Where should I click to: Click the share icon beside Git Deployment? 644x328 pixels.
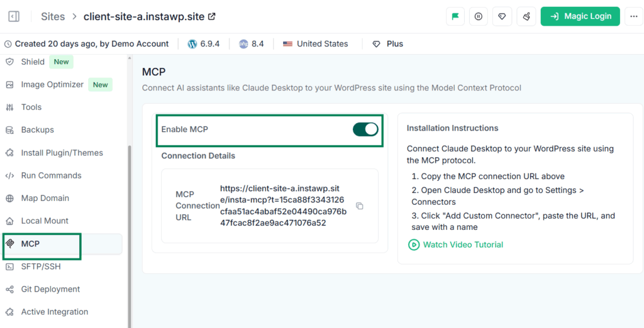coord(9,290)
